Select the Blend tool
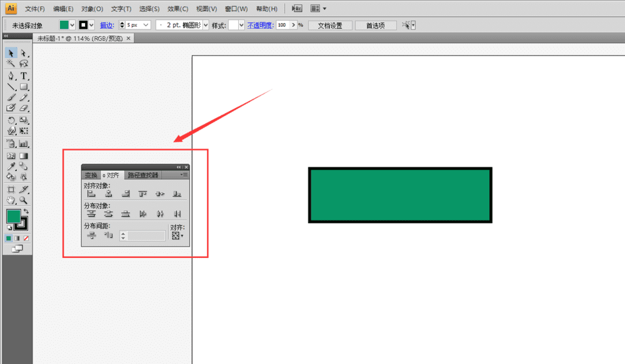Screen dimensions: 625x364 point(24,167)
